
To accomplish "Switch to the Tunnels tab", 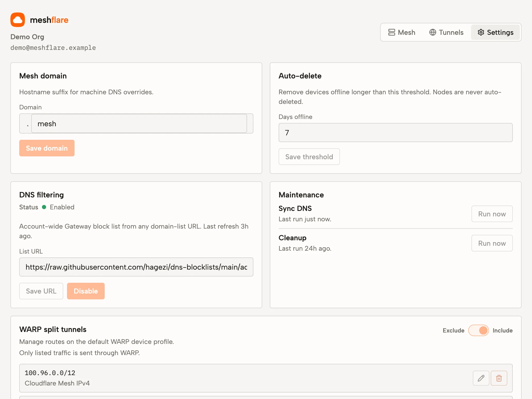I will (446, 32).
